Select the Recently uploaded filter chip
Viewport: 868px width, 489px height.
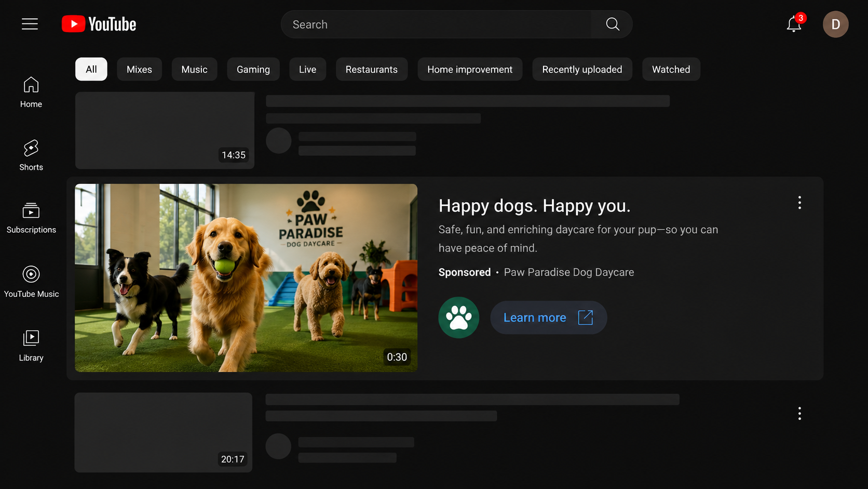click(582, 69)
